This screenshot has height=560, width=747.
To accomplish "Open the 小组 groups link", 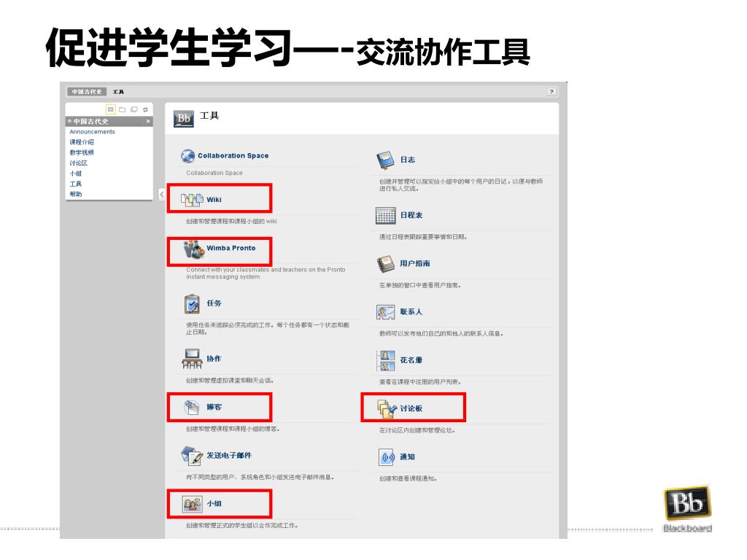I will pyautogui.click(x=214, y=503).
